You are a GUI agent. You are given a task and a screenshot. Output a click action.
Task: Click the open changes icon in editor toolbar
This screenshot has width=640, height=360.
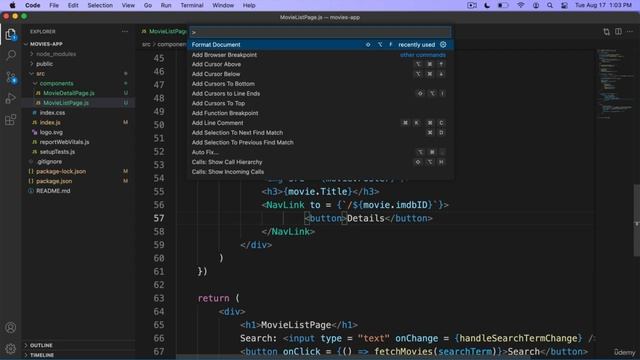(x=607, y=31)
